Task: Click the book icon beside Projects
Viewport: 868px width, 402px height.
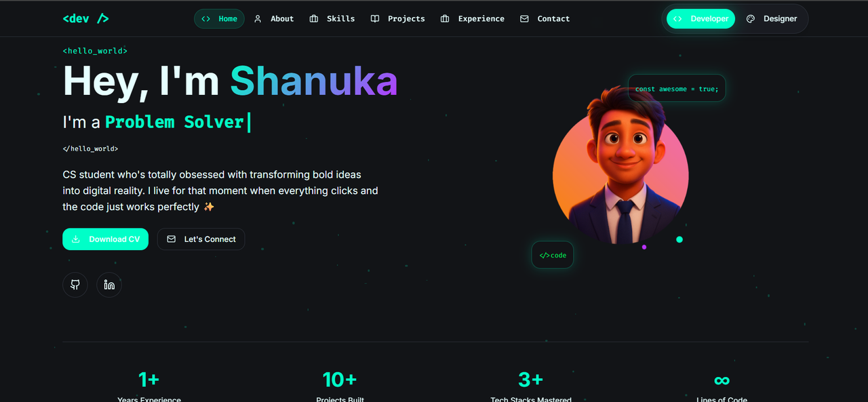Action: (375, 19)
